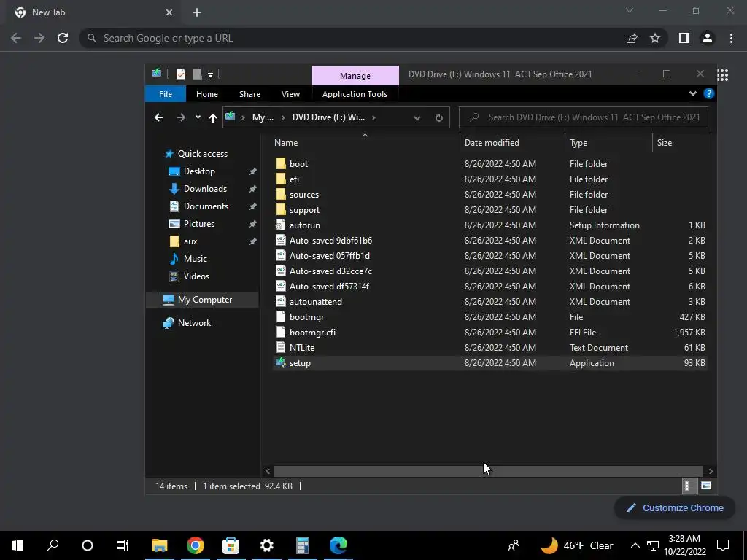Screen dimensions: 747x560
Task: Open Videos in the navigation pane
Action: pyautogui.click(x=196, y=276)
